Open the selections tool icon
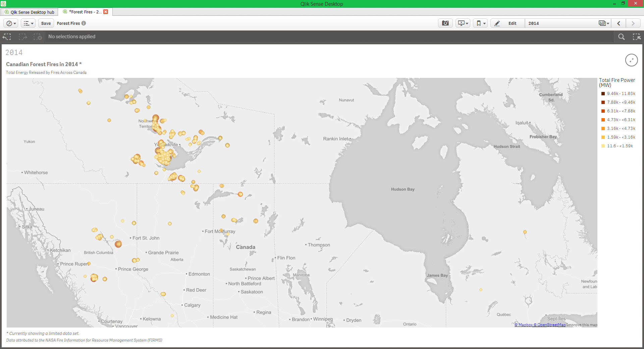Viewport: 644px width, 349px height. point(637,37)
